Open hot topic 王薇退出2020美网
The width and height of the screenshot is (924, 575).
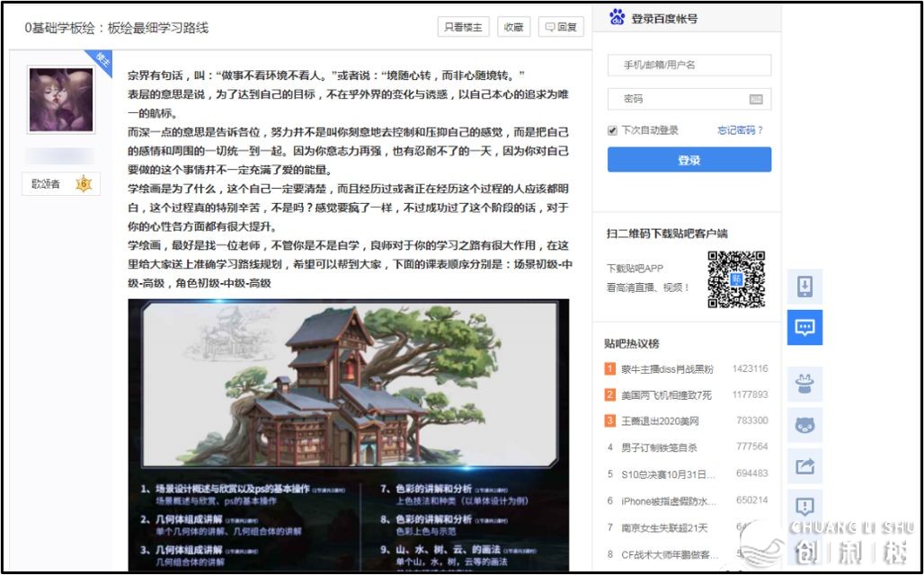coord(660,421)
